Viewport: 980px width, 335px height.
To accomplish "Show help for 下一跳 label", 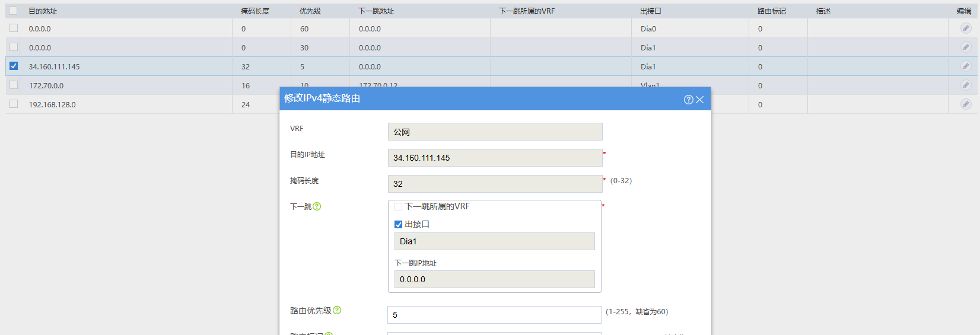I will pyautogui.click(x=317, y=206).
